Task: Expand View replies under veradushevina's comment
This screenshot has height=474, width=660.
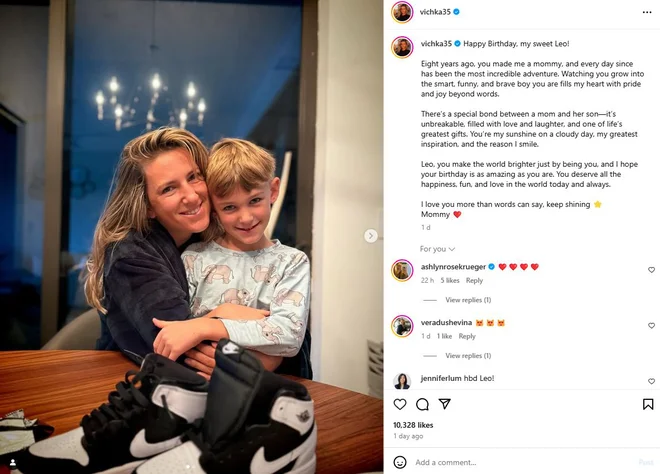Action: click(468, 356)
